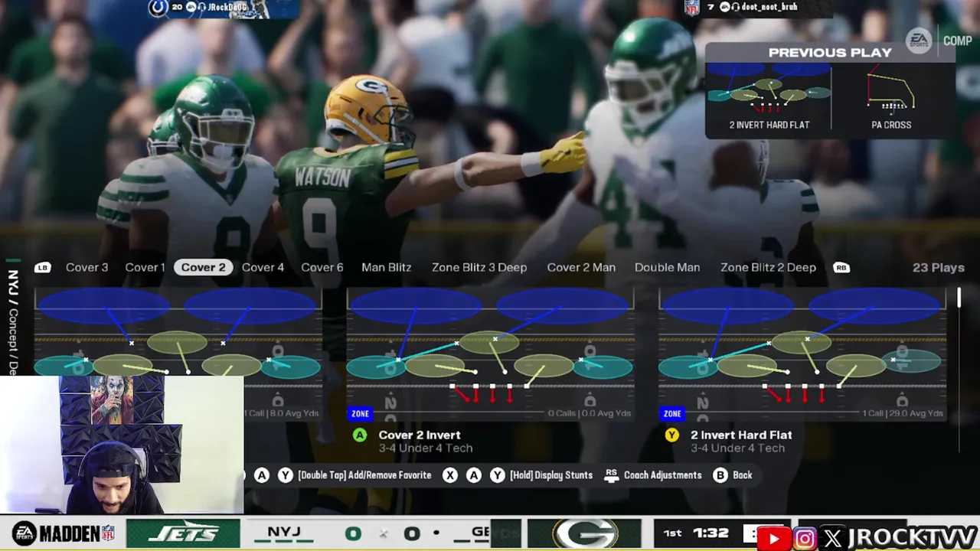Click the 3-4 Under 4 Tech text under Cover 2 Invert

426,448
